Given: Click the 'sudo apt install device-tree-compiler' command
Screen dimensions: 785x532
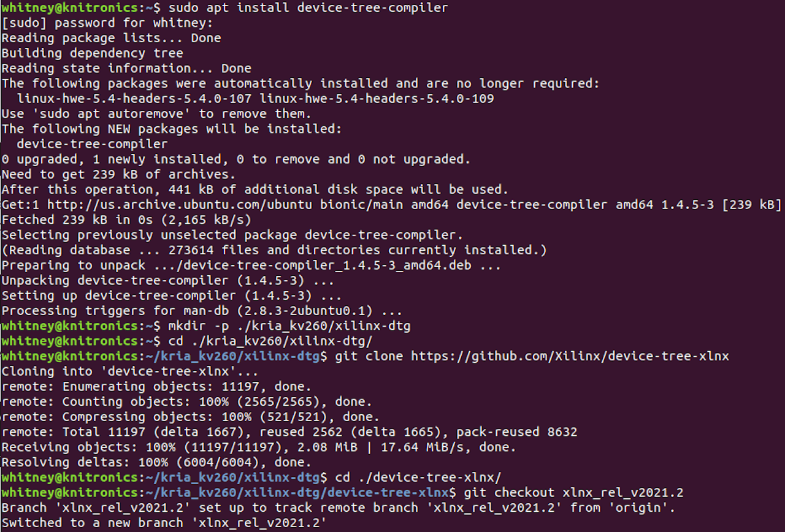Looking at the screenshot, I should 308,8.
